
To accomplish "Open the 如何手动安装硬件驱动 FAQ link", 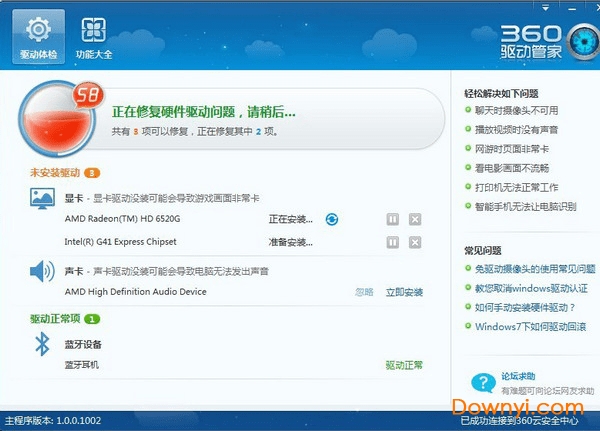I will coord(524,307).
